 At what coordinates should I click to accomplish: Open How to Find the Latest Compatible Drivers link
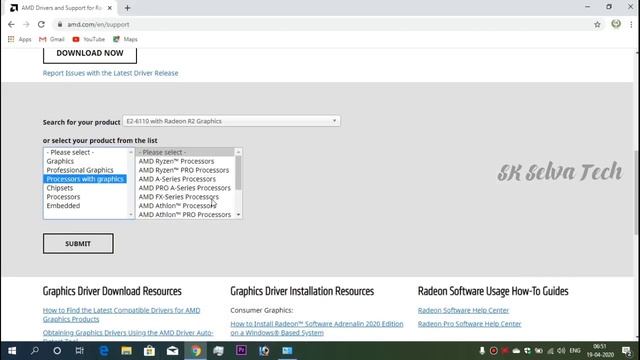pos(121,315)
